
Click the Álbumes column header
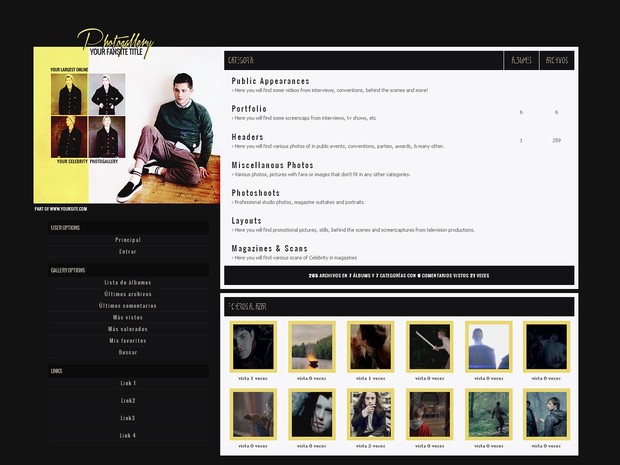(521, 60)
